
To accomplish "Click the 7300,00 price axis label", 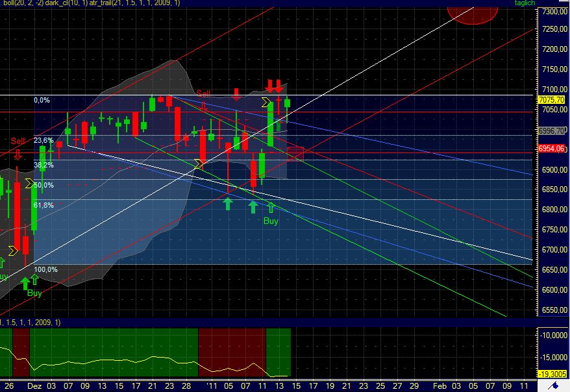I will point(554,11).
